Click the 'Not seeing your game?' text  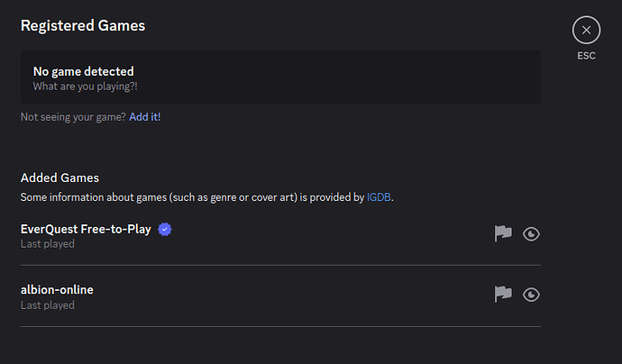73,117
